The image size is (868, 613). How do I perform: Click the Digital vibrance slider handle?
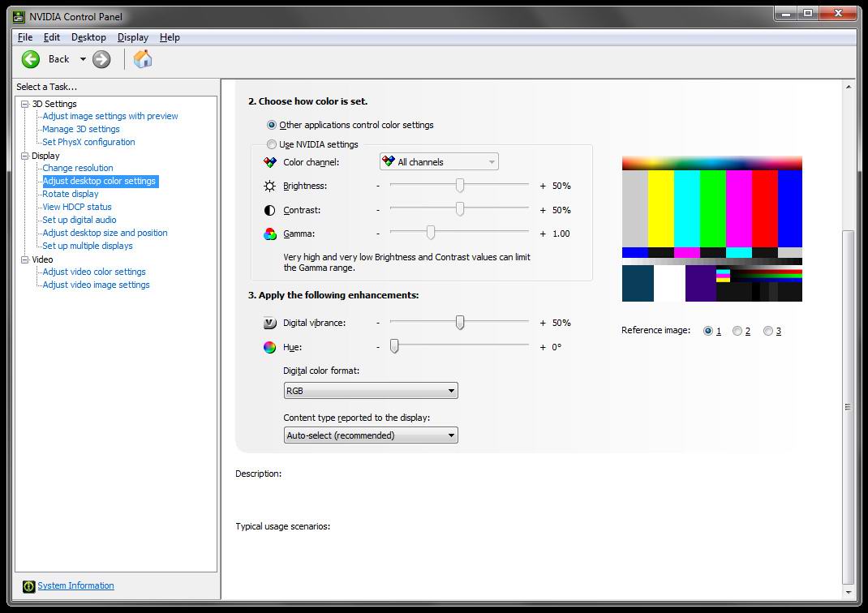pos(460,323)
